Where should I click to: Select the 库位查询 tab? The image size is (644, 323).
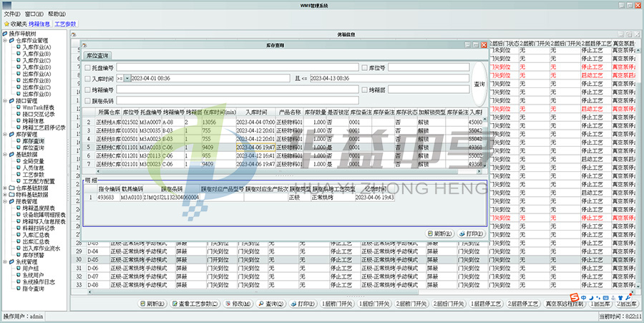point(98,55)
